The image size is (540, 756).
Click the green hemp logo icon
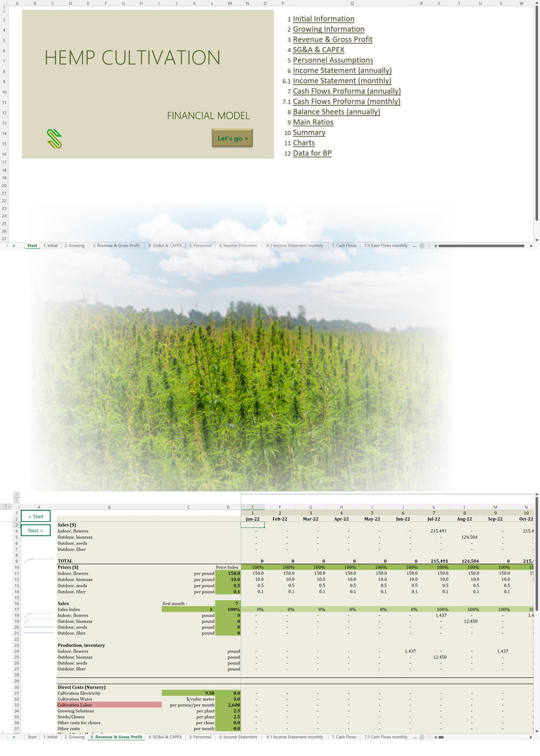click(54, 139)
